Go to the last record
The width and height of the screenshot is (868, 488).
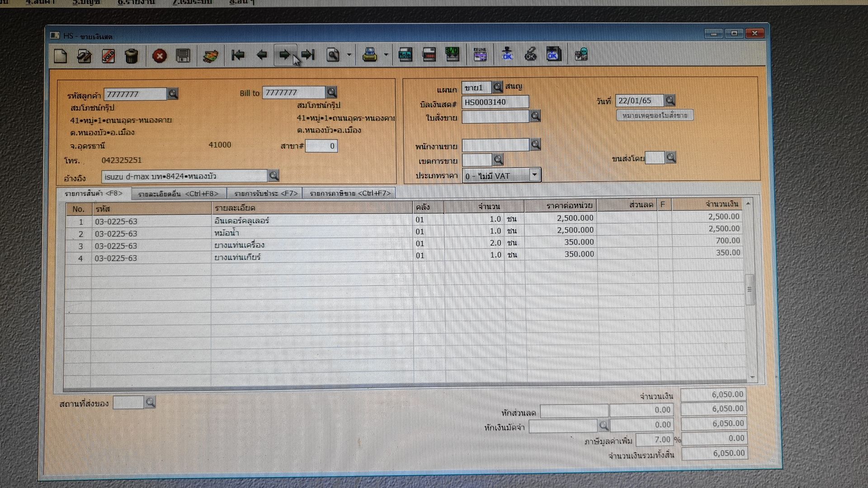[308, 55]
